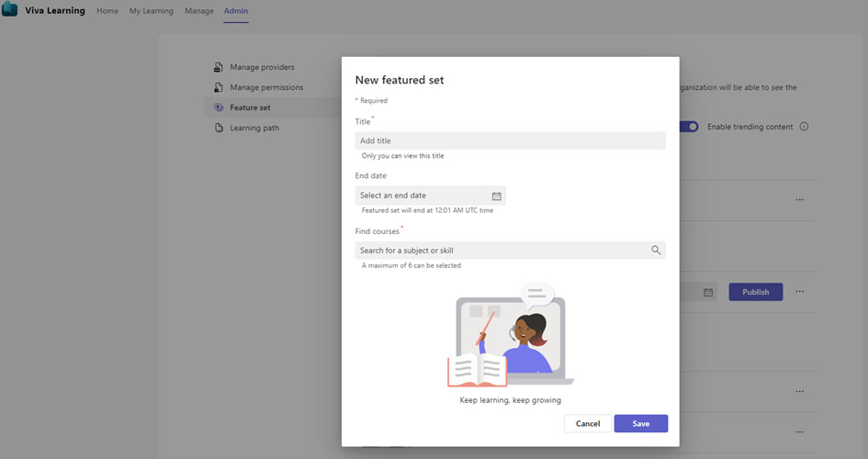Go to the Home tab
This screenshot has width=868, height=459.
click(107, 11)
